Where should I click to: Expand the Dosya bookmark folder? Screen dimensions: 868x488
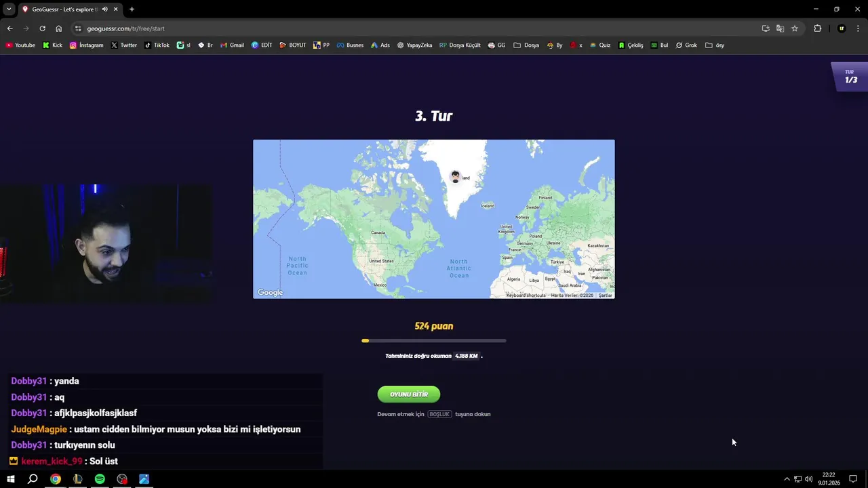(x=526, y=45)
